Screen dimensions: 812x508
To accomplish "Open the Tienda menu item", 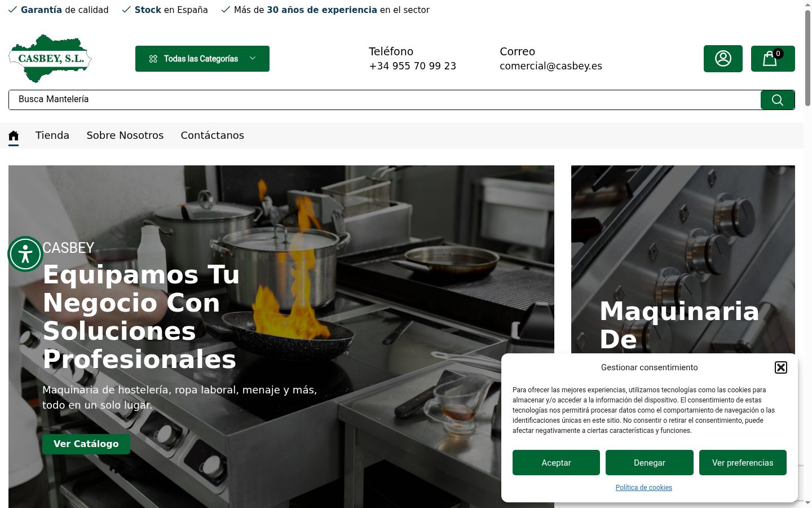I will click(x=52, y=135).
